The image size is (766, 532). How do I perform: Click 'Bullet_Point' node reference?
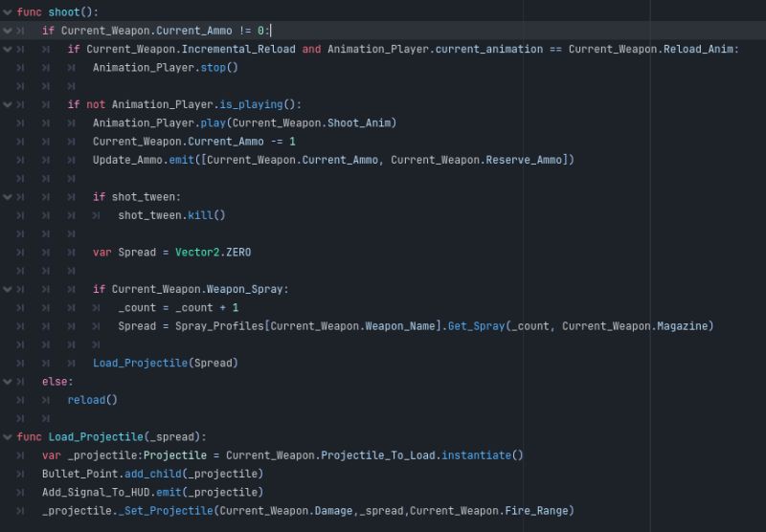click(80, 474)
